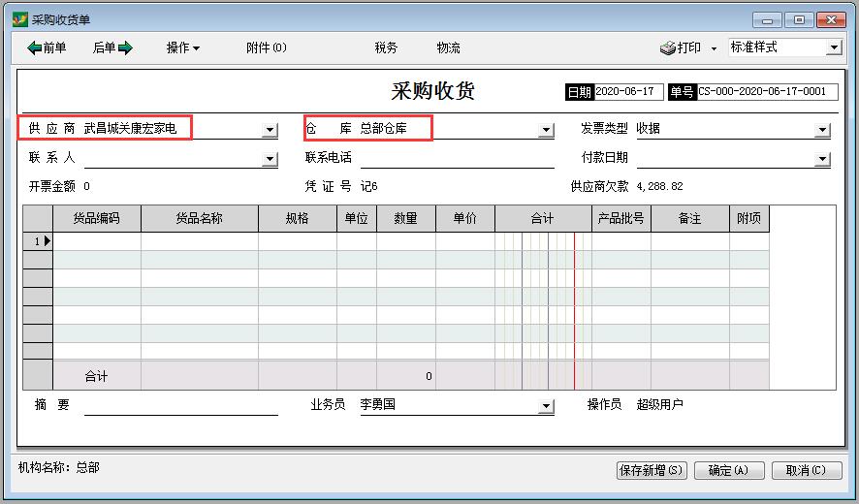Click the 货品名称 column header
859x504 pixels.
click(x=200, y=219)
